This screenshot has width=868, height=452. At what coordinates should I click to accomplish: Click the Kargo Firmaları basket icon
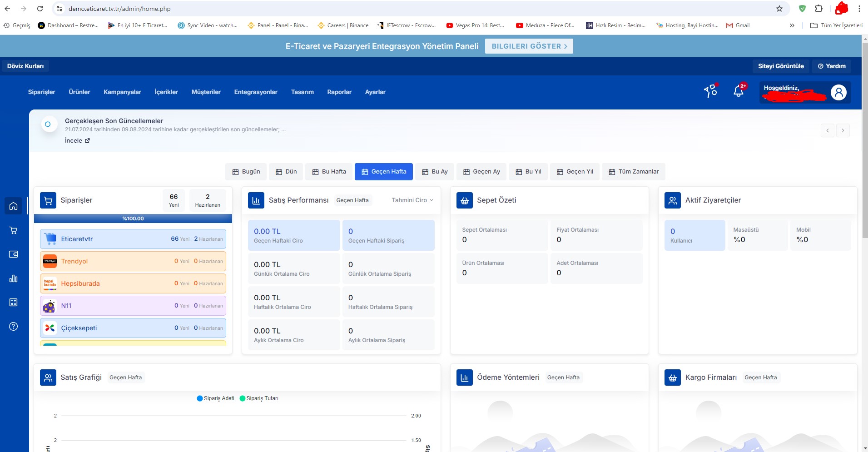673,377
